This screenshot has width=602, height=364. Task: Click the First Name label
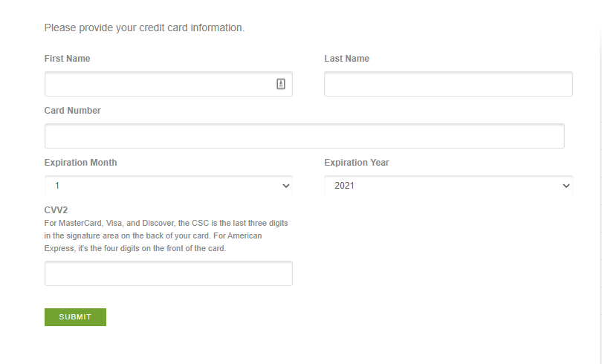click(67, 58)
